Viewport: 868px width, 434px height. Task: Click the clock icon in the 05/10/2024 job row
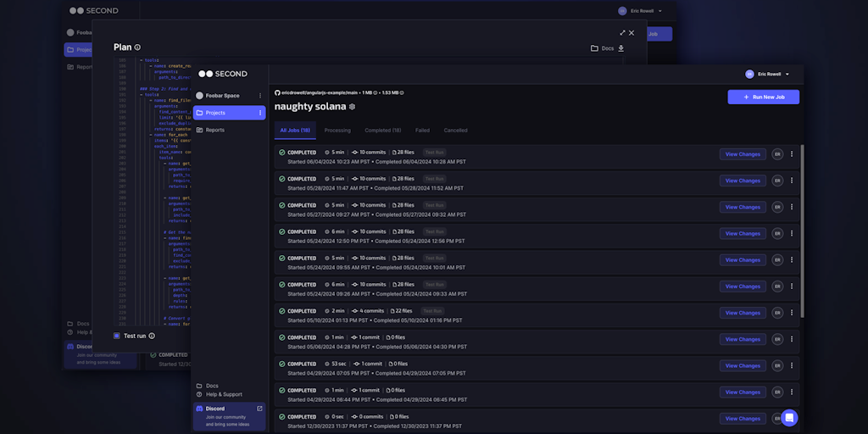[x=326, y=311]
